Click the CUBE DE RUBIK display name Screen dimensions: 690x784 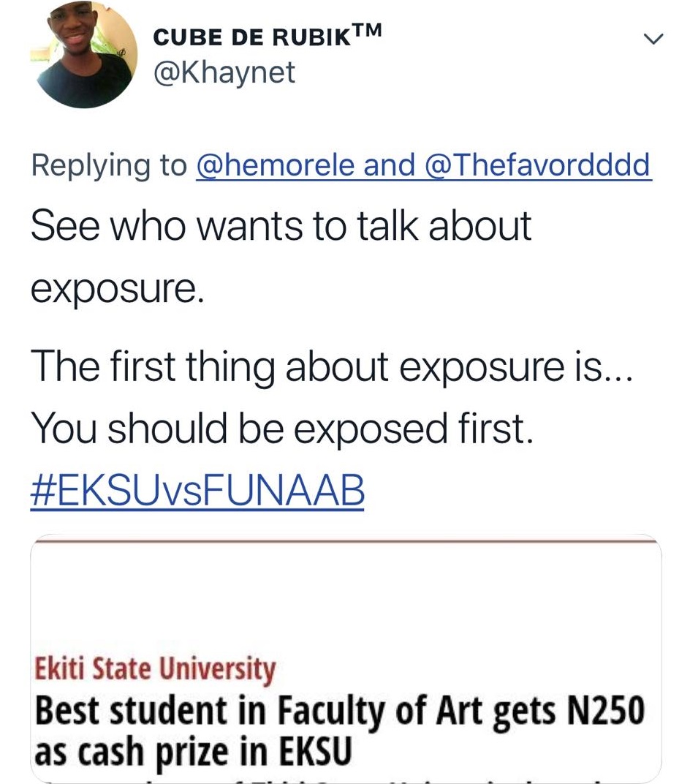[x=251, y=37]
